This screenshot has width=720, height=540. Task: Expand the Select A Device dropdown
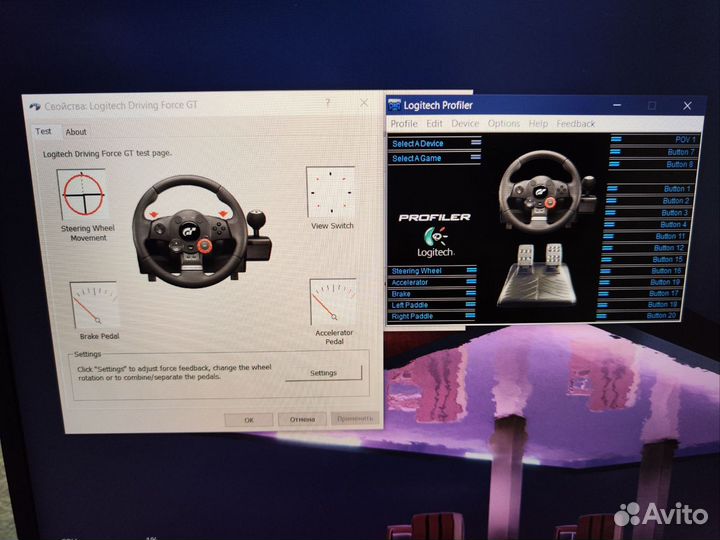[435, 143]
